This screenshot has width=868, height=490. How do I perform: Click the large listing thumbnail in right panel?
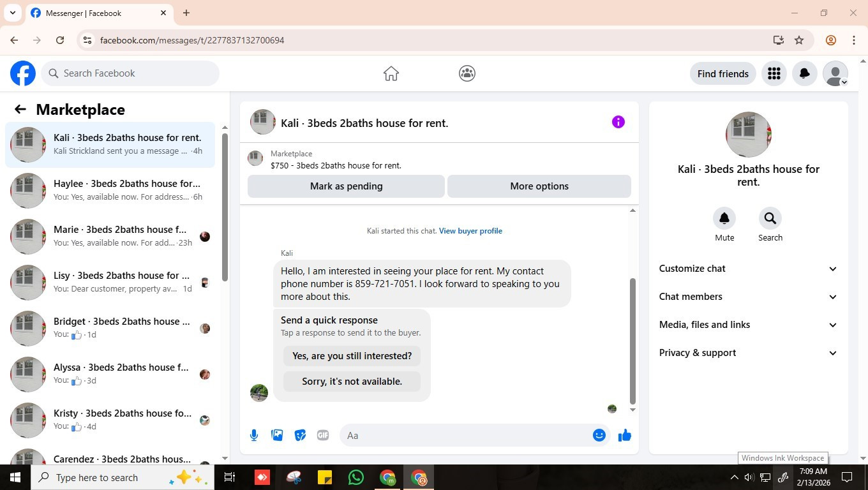point(749,135)
